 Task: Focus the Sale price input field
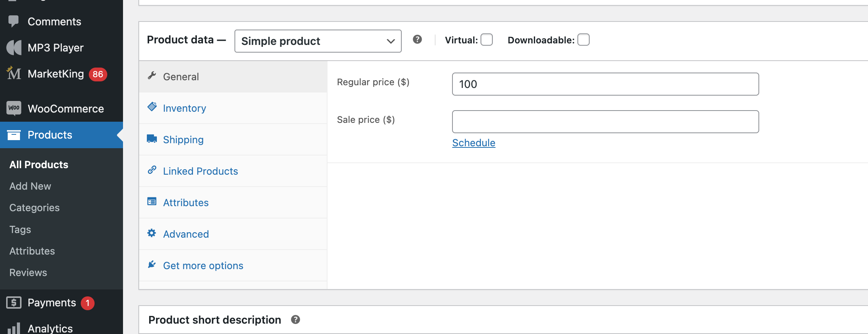(x=605, y=122)
